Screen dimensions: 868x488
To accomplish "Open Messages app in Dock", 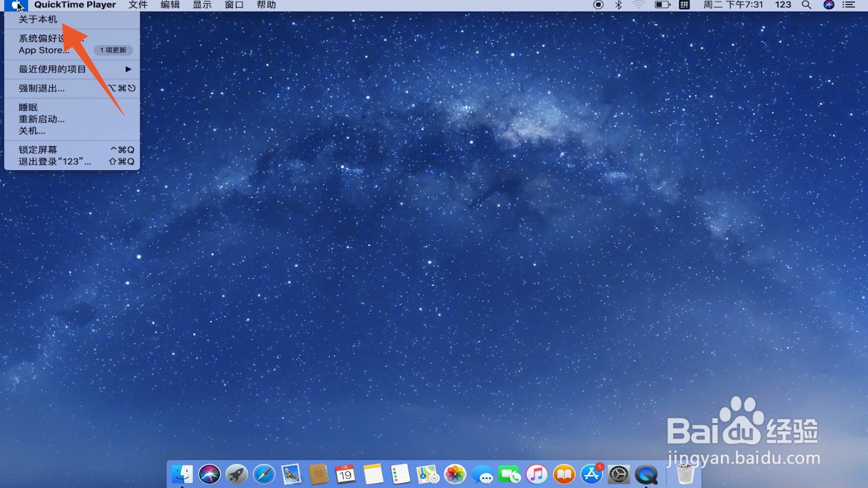I will [x=482, y=474].
